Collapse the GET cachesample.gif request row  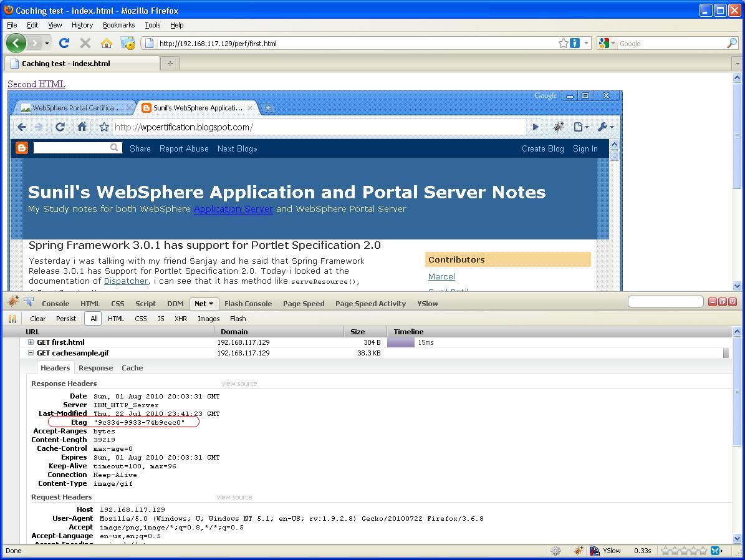point(31,353)
